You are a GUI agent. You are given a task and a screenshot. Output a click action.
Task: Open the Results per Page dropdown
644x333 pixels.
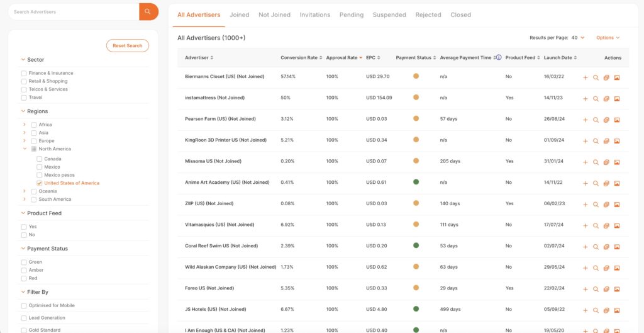click(x=577, y=38)
